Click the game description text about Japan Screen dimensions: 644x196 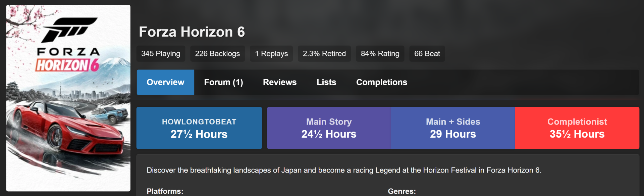pyautogui.click(x=344, y=170)
